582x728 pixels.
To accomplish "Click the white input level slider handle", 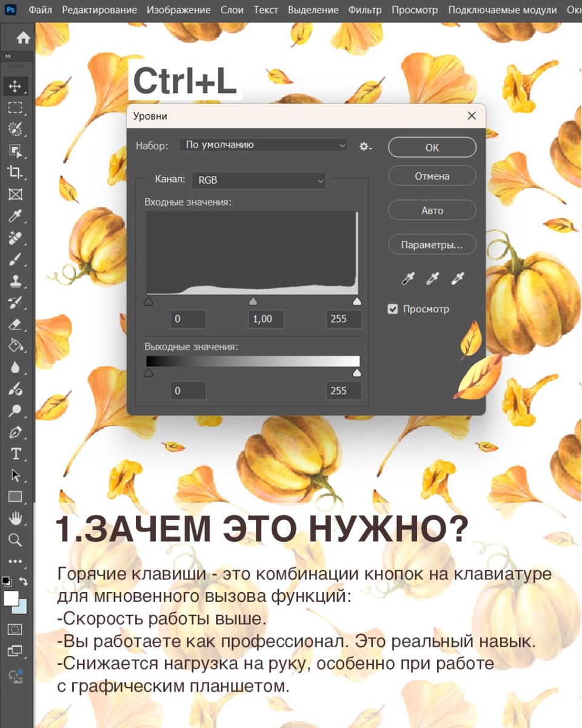I will click(x=357, y=300).
